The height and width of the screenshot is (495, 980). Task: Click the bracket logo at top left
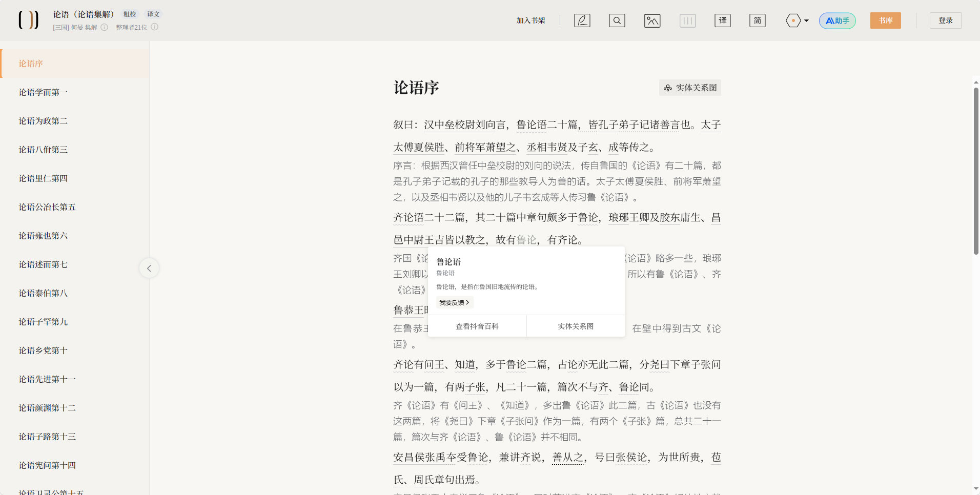[29, 20]
